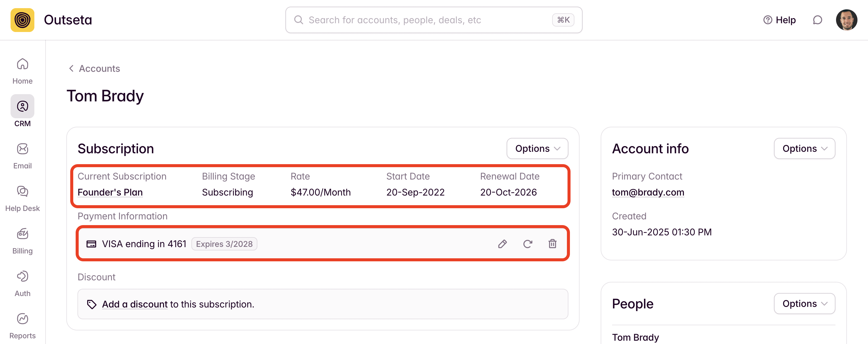Screen dimensions: 868x344
Task: Click the Add a discount link
Action: click(x=134, y=304)
